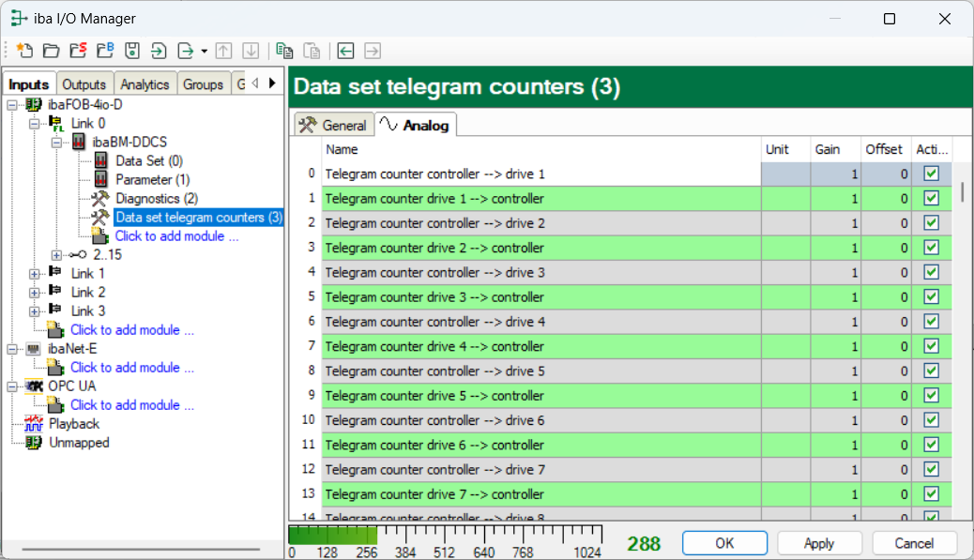Click the green signal usage bar
The height and width of the screenshot is (560, 974).
(x=333, y=535)
